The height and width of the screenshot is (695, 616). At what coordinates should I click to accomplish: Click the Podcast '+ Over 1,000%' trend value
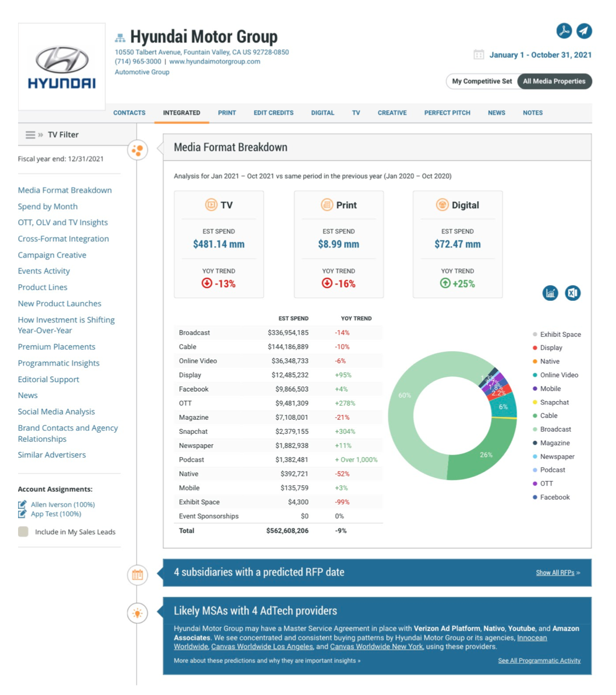point(356,460)
